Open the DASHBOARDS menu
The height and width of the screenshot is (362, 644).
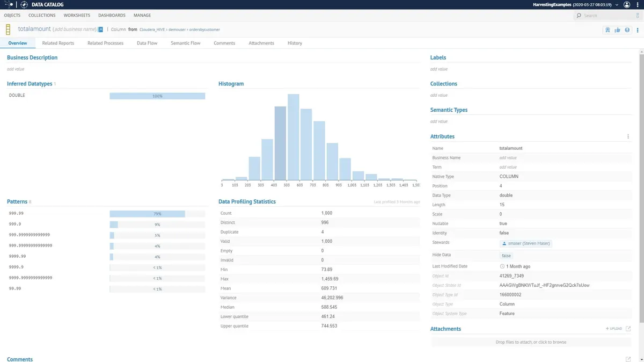pyautogui.click(x=112, y=15)
